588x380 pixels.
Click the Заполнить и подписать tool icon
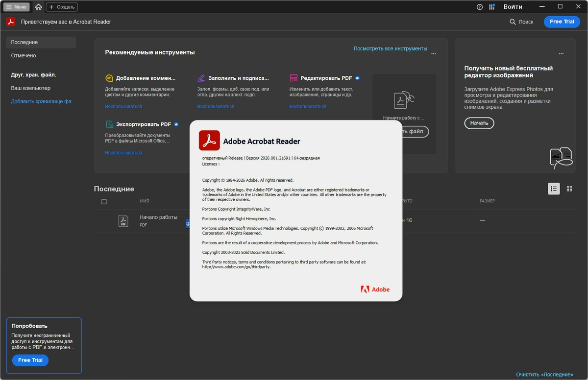201,78
